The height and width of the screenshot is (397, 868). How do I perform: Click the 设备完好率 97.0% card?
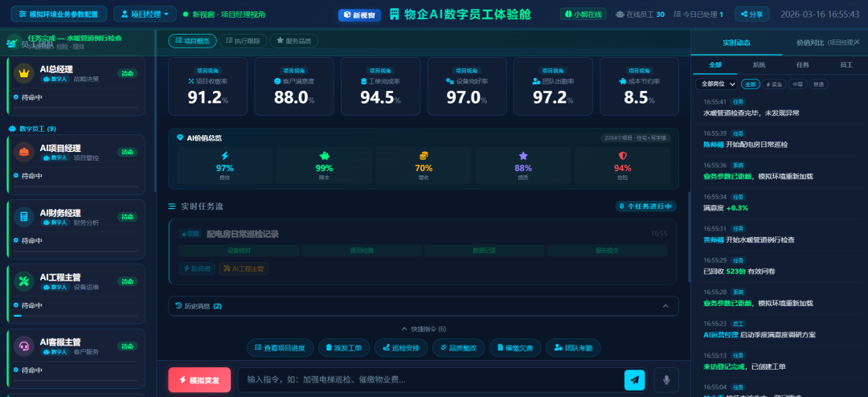click(x=467, y=86)
